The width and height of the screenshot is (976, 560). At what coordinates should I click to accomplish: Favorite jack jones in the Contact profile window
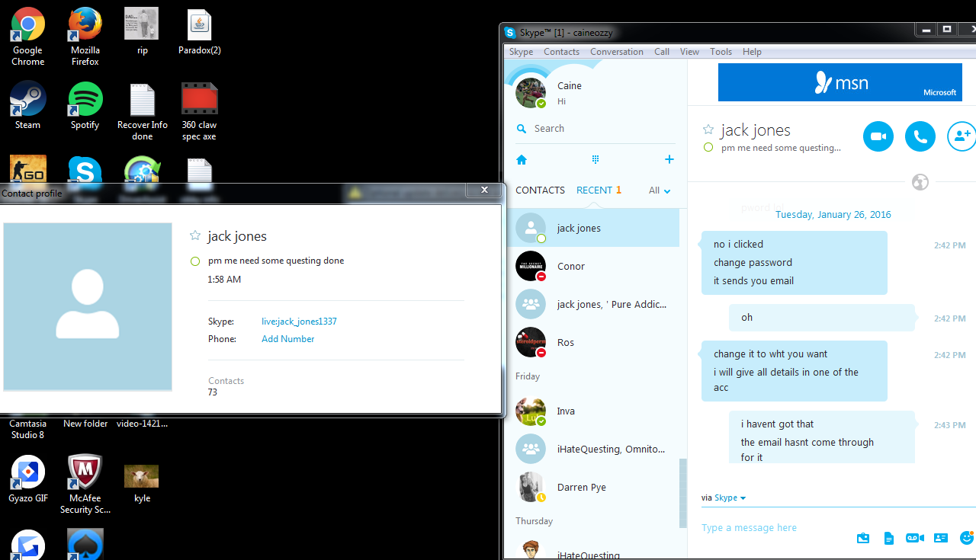coord(195,236)
